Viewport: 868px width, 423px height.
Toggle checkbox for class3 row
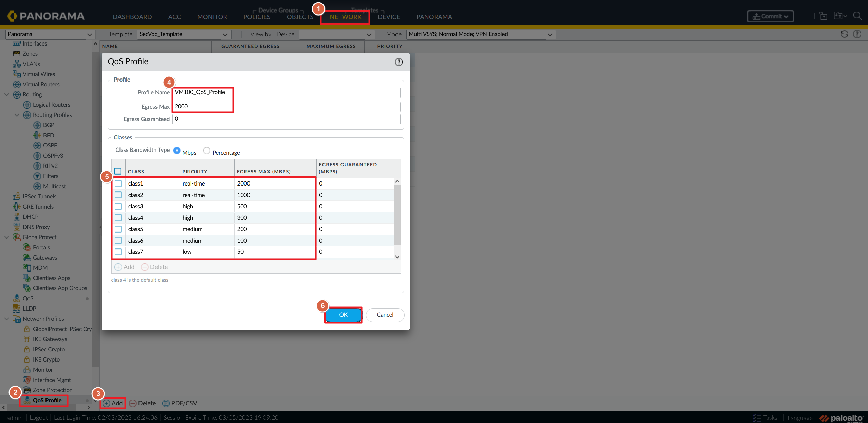pos(118,206)
